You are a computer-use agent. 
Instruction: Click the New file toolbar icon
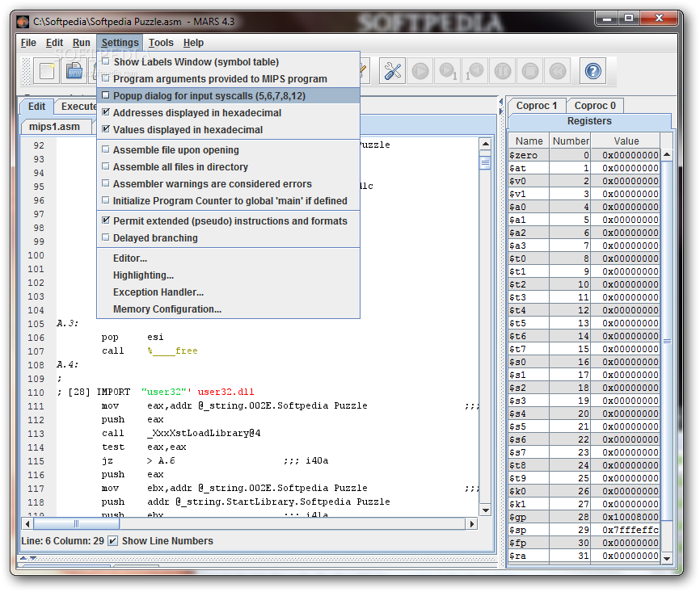coord(47,71)
